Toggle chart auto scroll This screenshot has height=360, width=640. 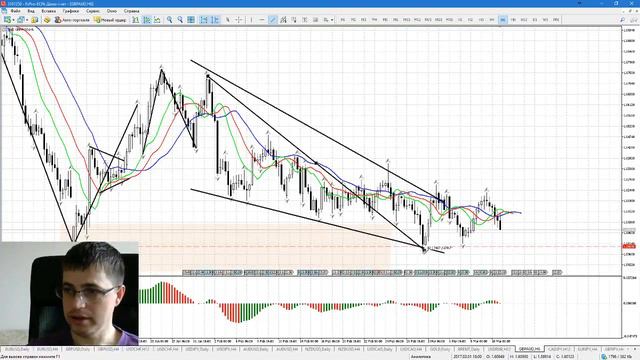click(204, 20)
